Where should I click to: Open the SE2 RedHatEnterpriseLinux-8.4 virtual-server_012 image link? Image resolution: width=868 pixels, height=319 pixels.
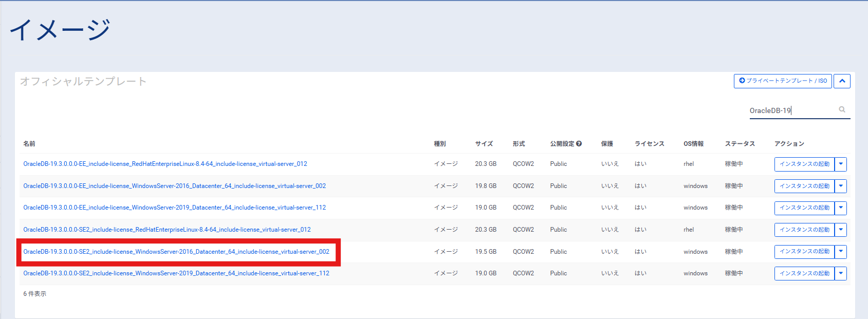(167, 230)
